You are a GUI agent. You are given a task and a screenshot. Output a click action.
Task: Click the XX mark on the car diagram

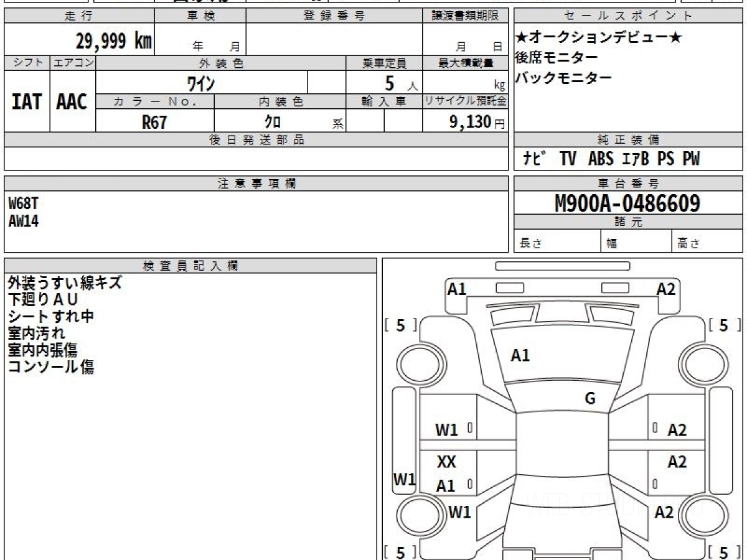pyautogui.click(x=446, y=462)
